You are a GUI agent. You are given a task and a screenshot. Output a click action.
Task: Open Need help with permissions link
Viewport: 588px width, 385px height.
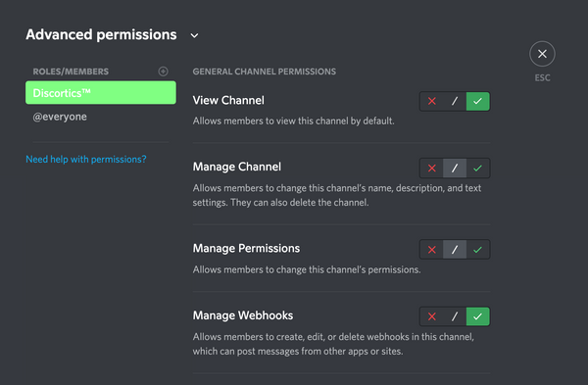86,159
